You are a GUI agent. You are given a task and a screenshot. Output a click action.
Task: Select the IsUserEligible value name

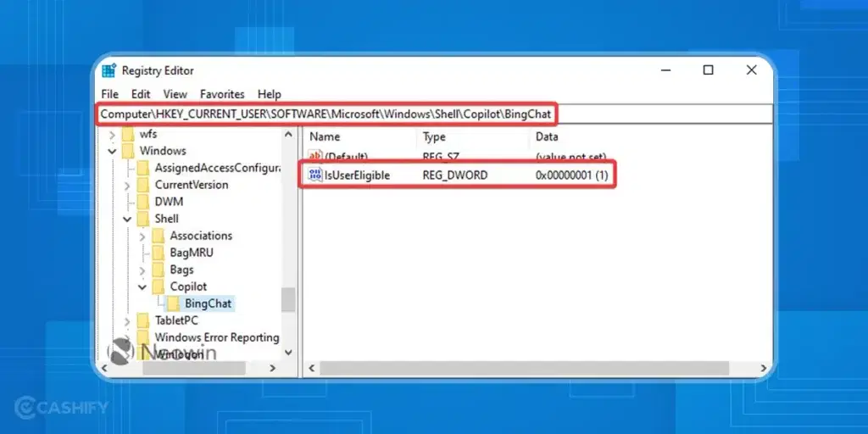(358, 175)
